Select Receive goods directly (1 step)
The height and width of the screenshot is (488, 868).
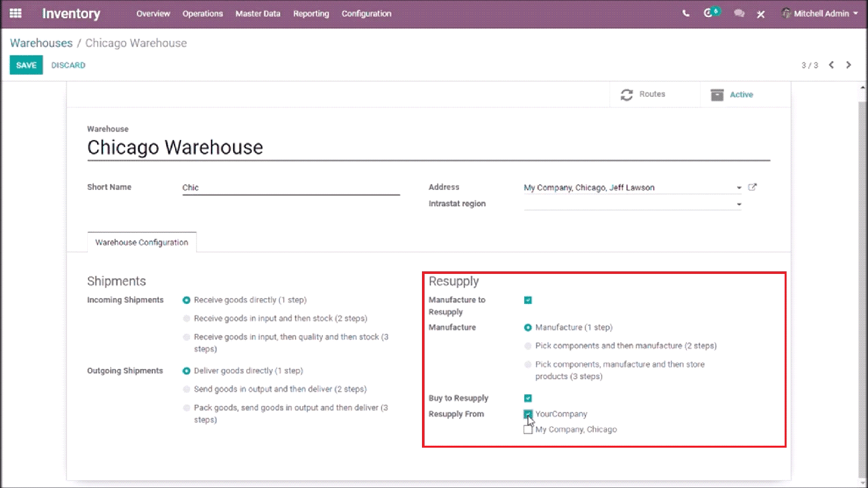[187, 300]
